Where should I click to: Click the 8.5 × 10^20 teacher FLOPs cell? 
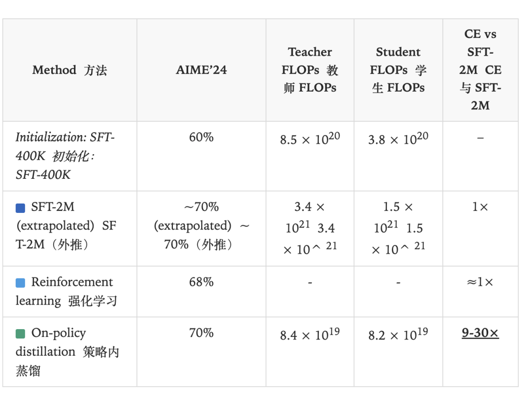tap(310, 138)
